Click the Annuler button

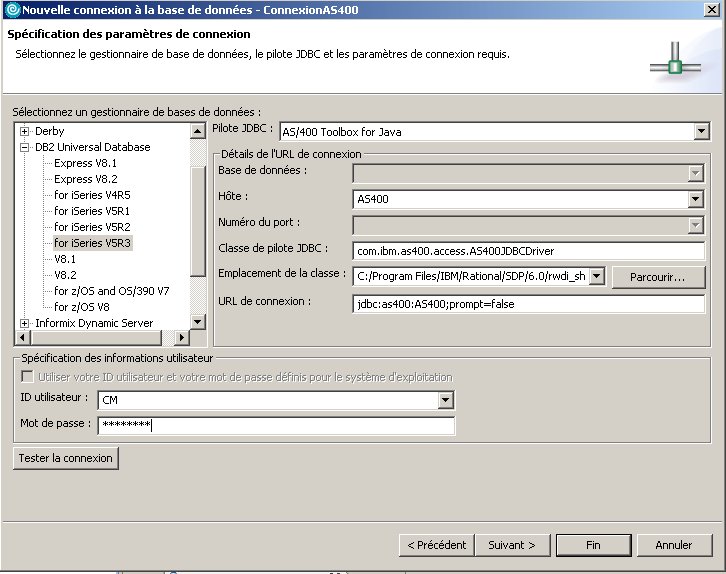(x=674, y=545)
